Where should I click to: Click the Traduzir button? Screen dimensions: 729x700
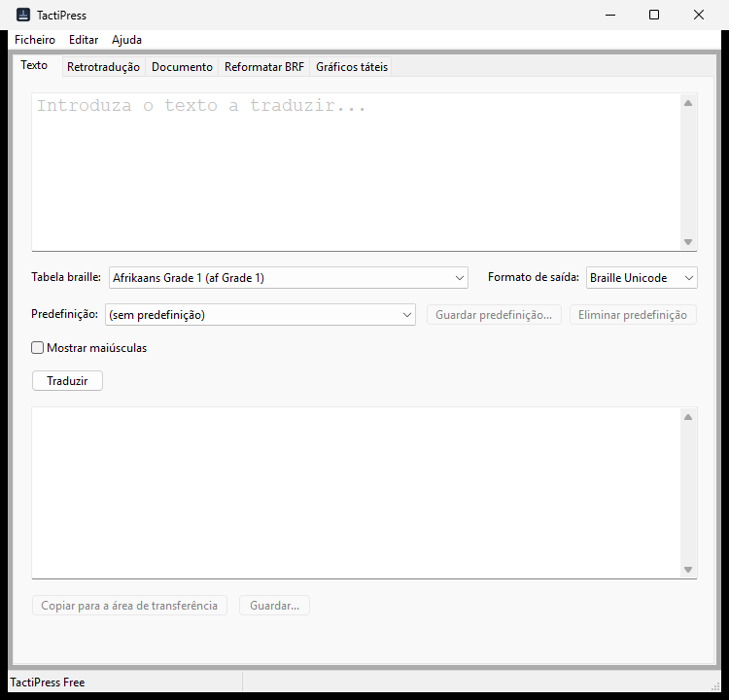point(67,381)
